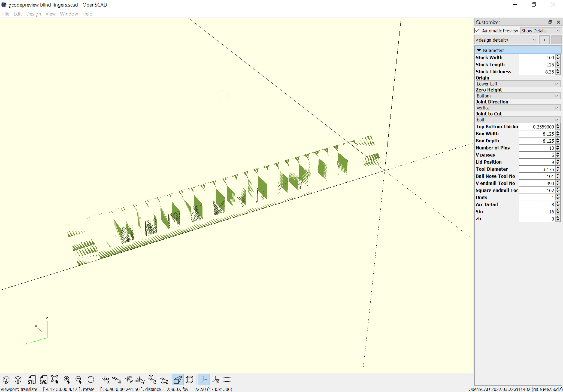The width and height of the screenshot is (563, 392).
Task: Click the Viewport translate status bar text
Action: point(116,389)
